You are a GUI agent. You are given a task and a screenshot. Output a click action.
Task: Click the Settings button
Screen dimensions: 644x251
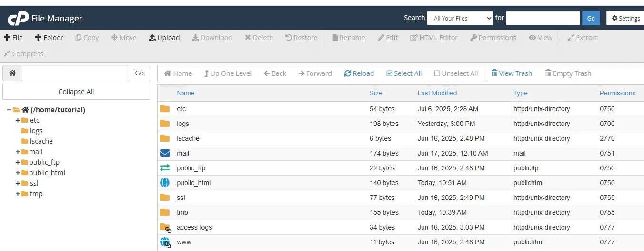point(625,18)
